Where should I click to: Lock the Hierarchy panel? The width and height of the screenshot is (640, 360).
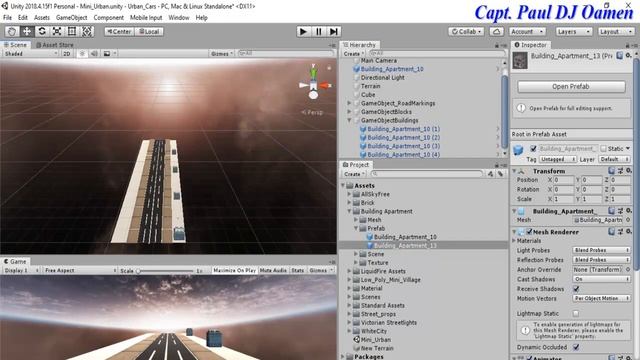coord(496,45)
